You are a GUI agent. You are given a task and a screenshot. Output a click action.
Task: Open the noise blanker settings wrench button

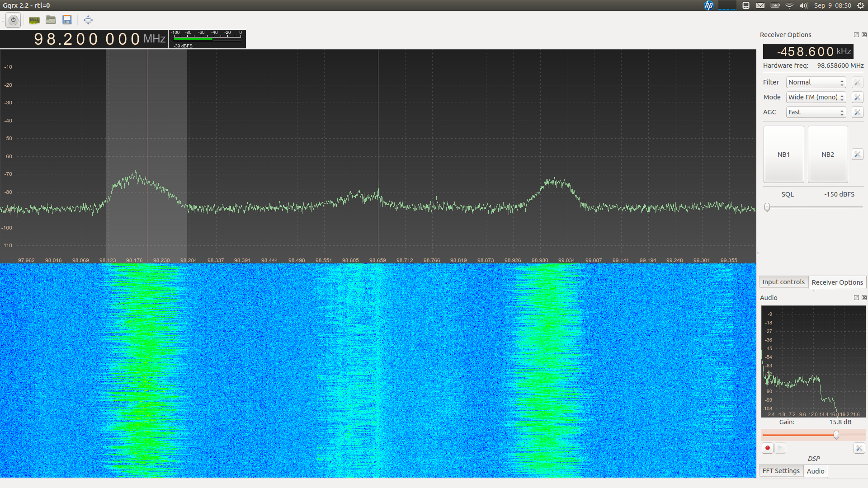click(857, 155)
